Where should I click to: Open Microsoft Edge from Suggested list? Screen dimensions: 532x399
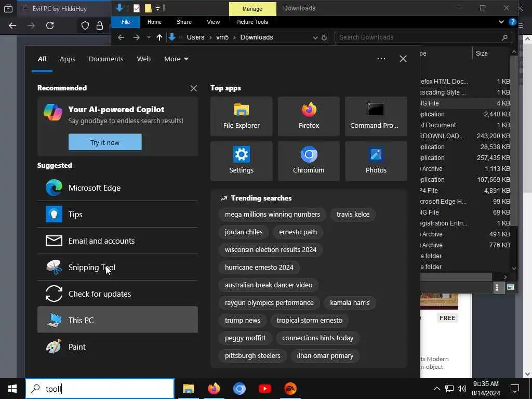(x=117, y=188)
